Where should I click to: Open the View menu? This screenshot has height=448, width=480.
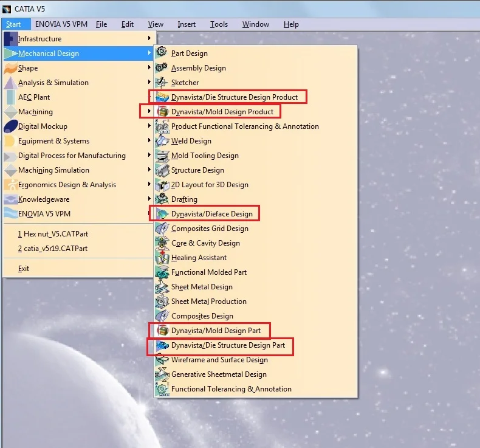(x=156, y=24)
